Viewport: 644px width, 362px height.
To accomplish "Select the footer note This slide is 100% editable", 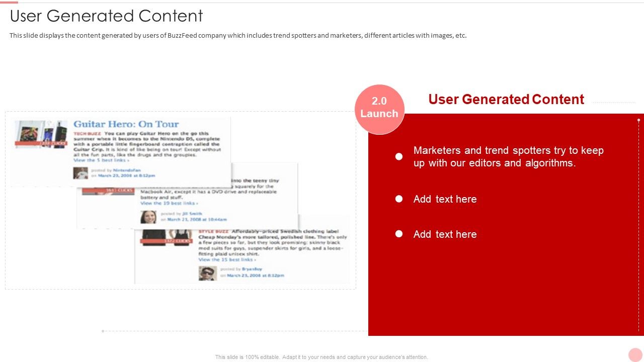I will (321, 357).
